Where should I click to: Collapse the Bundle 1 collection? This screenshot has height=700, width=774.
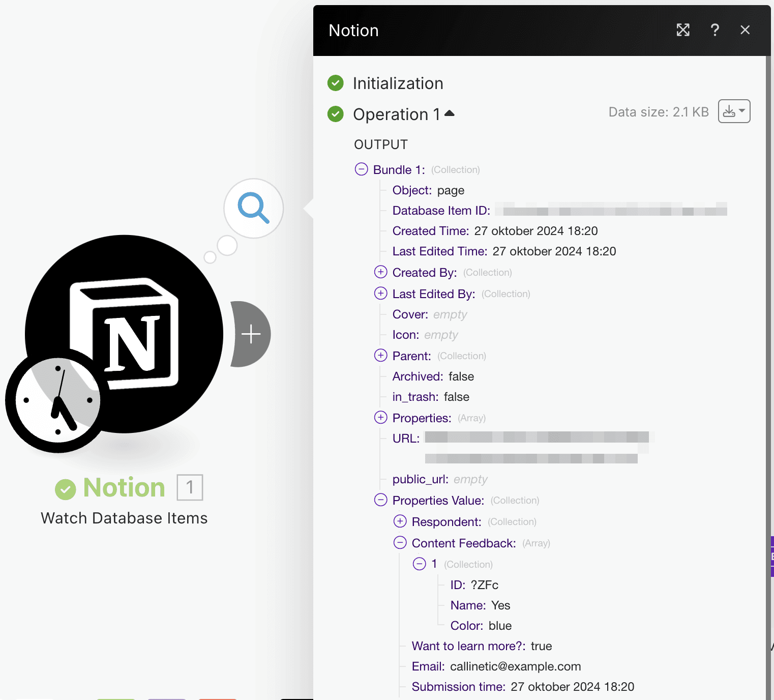click(361, 169)
